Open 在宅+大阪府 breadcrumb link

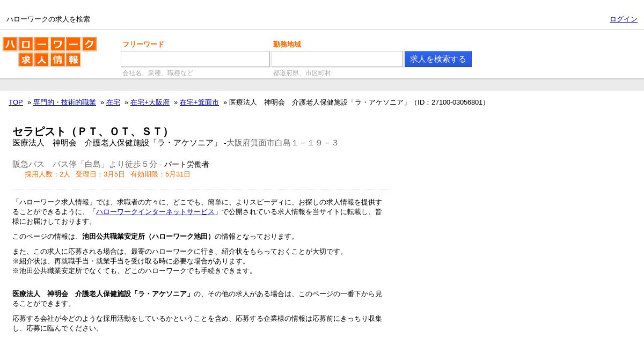point(150,102)
